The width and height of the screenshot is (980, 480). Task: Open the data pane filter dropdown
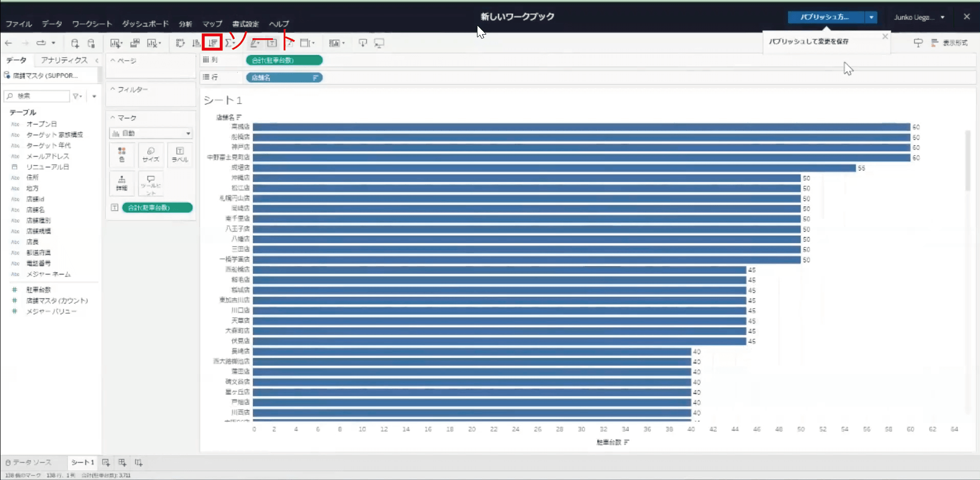coord(77,96)
